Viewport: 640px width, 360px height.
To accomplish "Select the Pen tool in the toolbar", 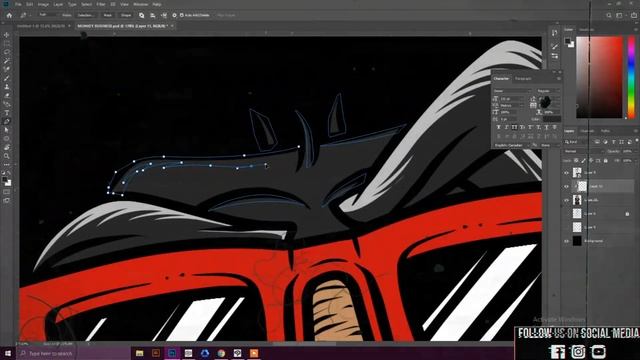I will [7, 121].
